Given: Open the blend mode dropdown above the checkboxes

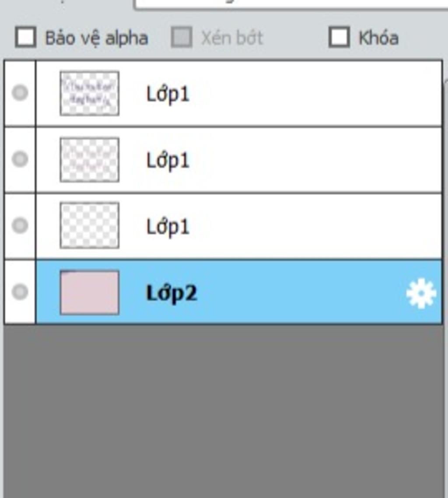Looking at the screenshot, I should coord(290,5).
